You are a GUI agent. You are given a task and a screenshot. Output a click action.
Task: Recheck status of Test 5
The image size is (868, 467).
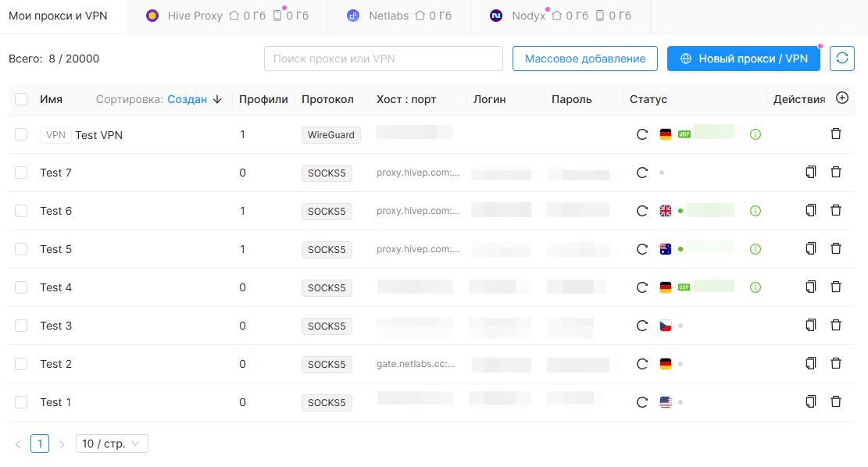click(x=642, y=249)
